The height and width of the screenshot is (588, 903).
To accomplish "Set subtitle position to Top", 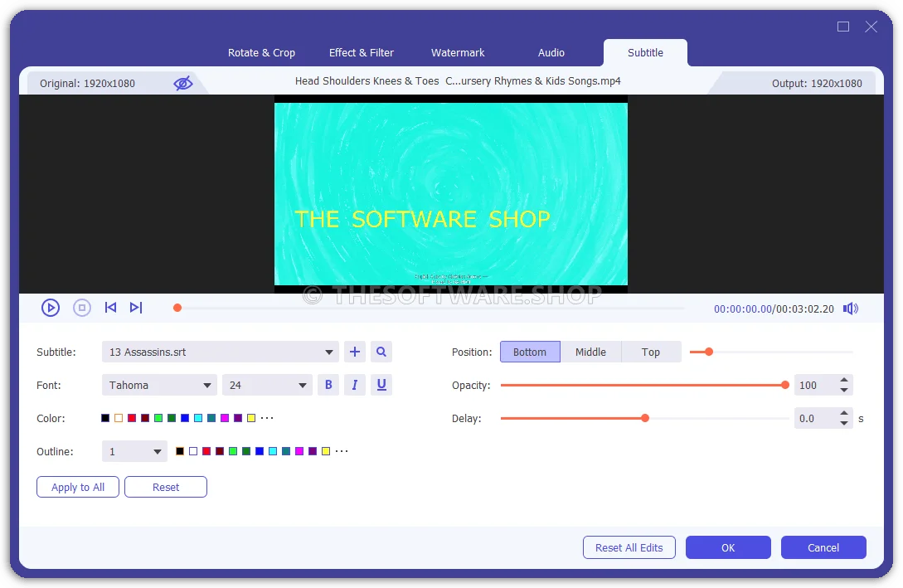I will [x=651, y=352].
